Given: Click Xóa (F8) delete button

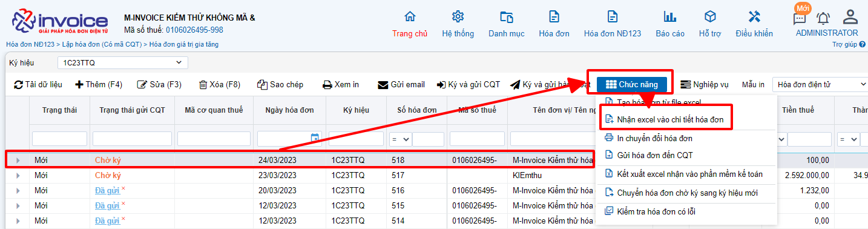Looking at the screenshot, I should tap(220, 85).
